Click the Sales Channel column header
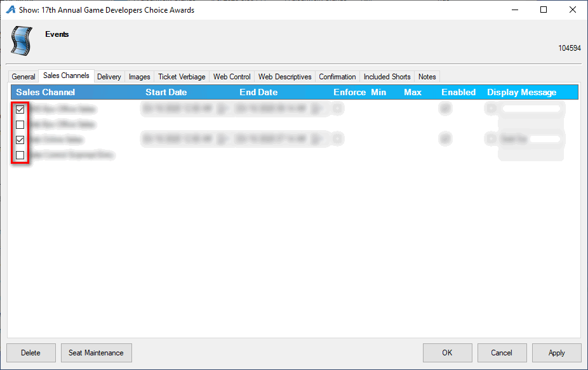 [x=45, y=92]
